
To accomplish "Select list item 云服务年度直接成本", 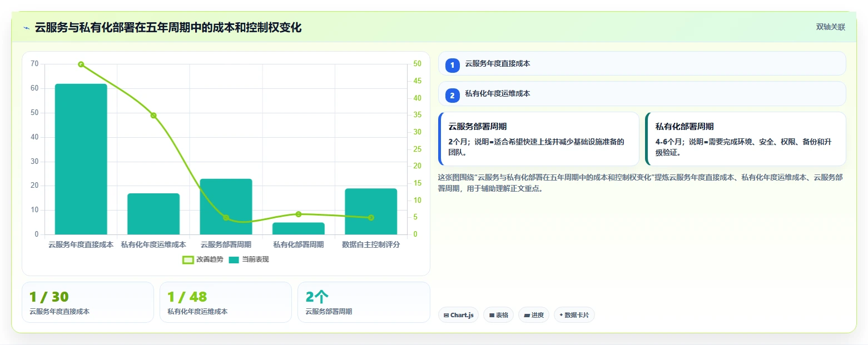I will pos(642,64).
